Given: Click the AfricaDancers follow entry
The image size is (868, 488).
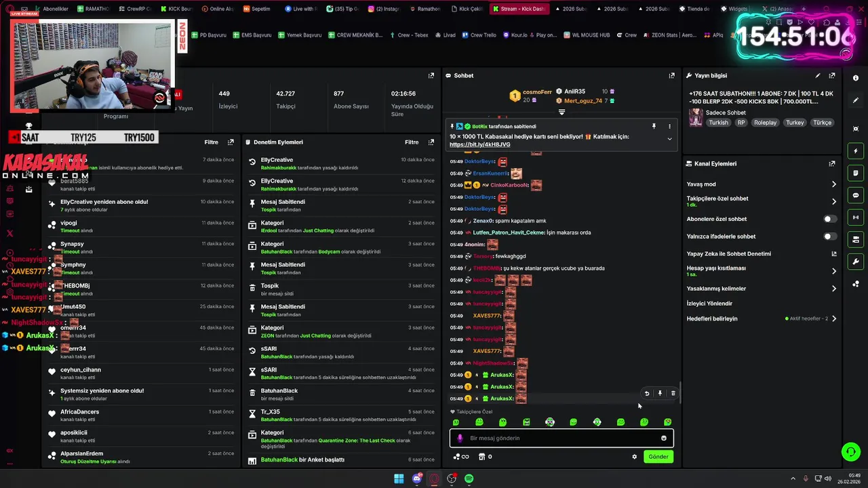Looking at the screenshot, I should 142,415.
